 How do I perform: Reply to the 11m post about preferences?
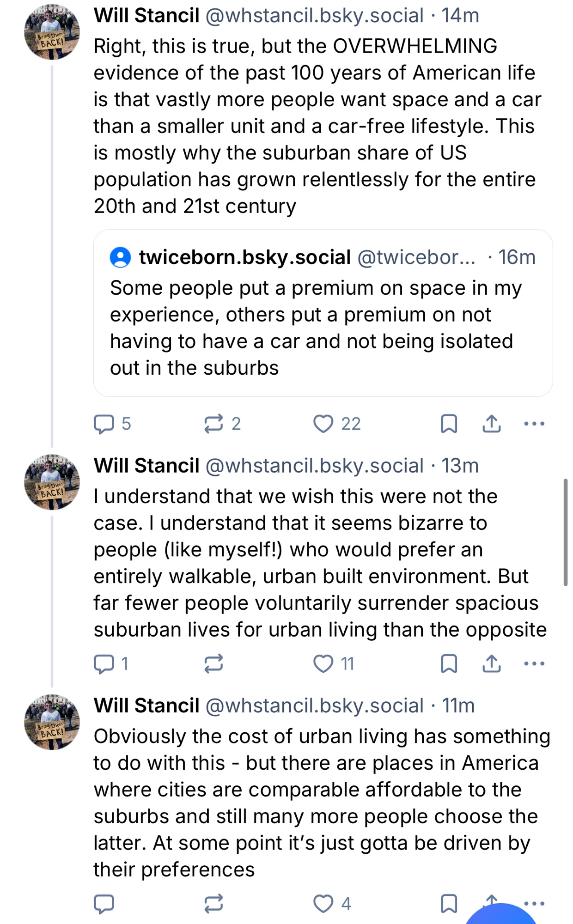click(104, 904)
